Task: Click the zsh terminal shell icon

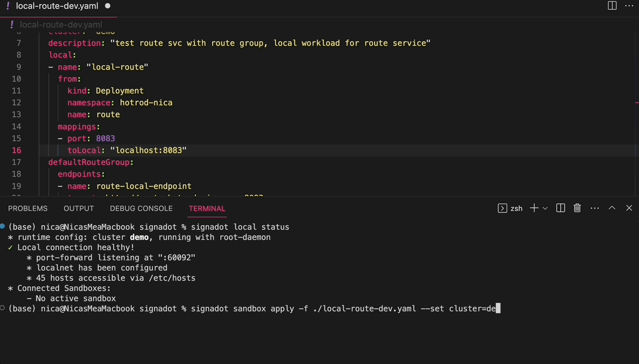Action: pyautogui.click(x=502, y=208)
